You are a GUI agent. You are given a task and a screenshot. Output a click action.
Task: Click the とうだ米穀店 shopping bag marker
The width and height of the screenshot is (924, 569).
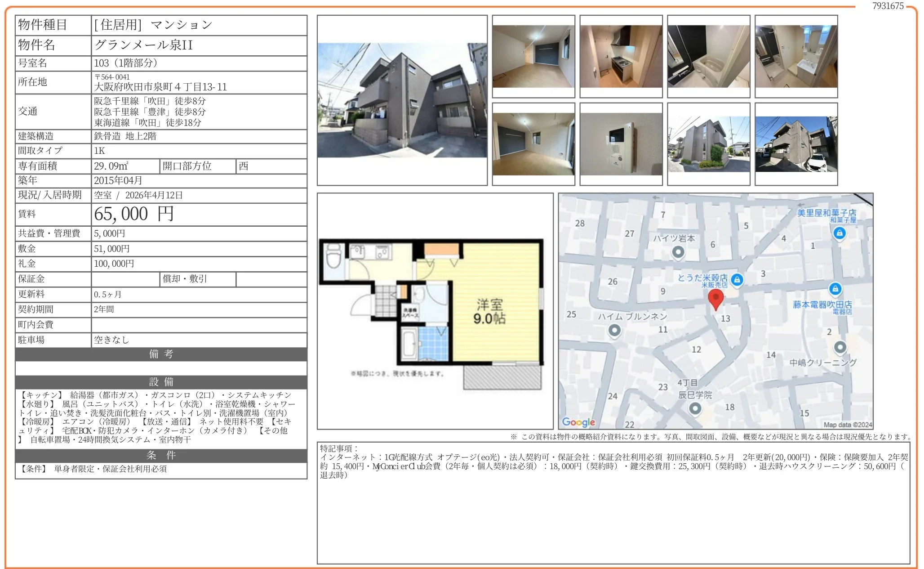(x=737, y=280)
